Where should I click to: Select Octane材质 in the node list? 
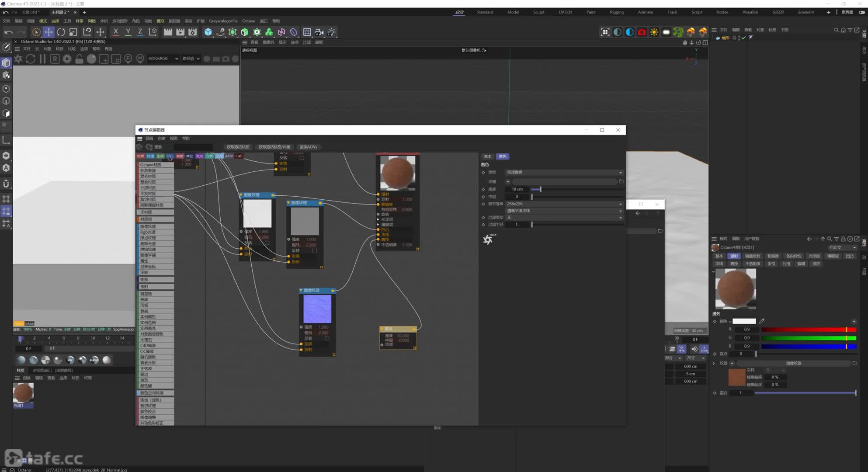(156, 165)
